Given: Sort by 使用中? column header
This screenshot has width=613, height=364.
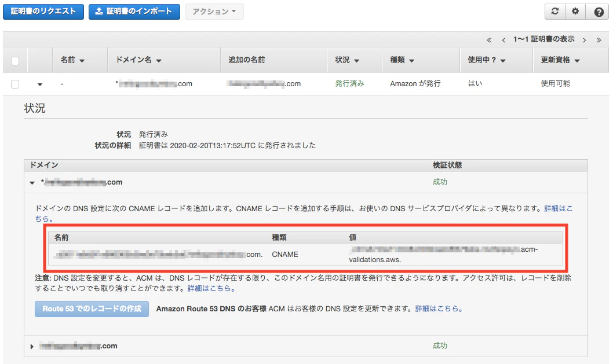Looking at the screenshot, I should pyautogui.click(x=487, y=60).
